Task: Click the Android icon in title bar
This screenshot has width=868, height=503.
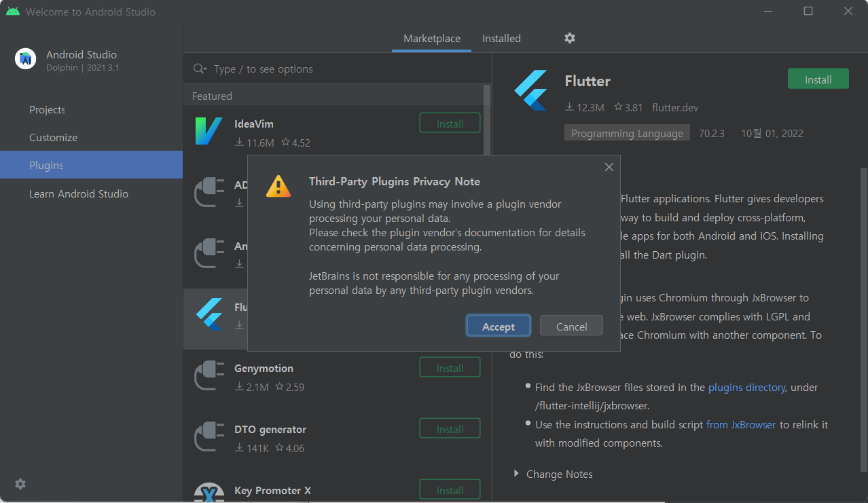Action: click(x=13, y=12)
